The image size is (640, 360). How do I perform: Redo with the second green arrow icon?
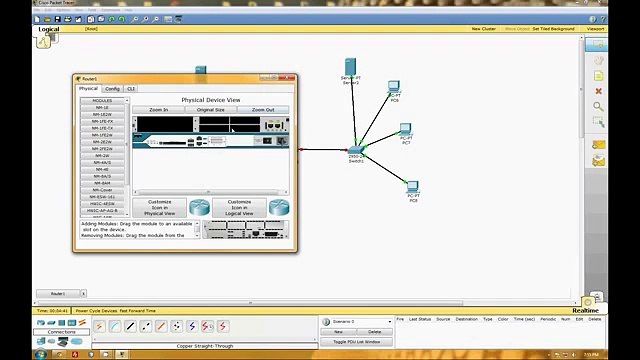(x=122, y=19)
